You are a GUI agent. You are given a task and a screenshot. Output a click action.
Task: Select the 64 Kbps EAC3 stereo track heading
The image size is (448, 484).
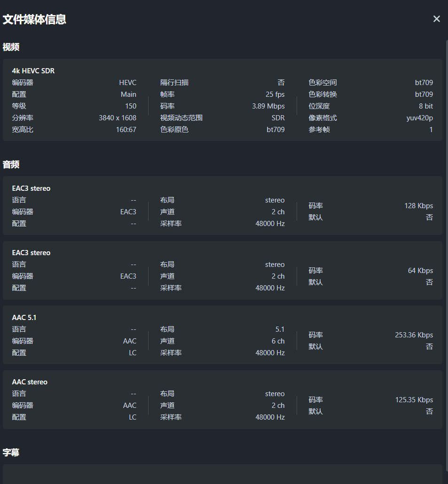click(x=31, y=253)
